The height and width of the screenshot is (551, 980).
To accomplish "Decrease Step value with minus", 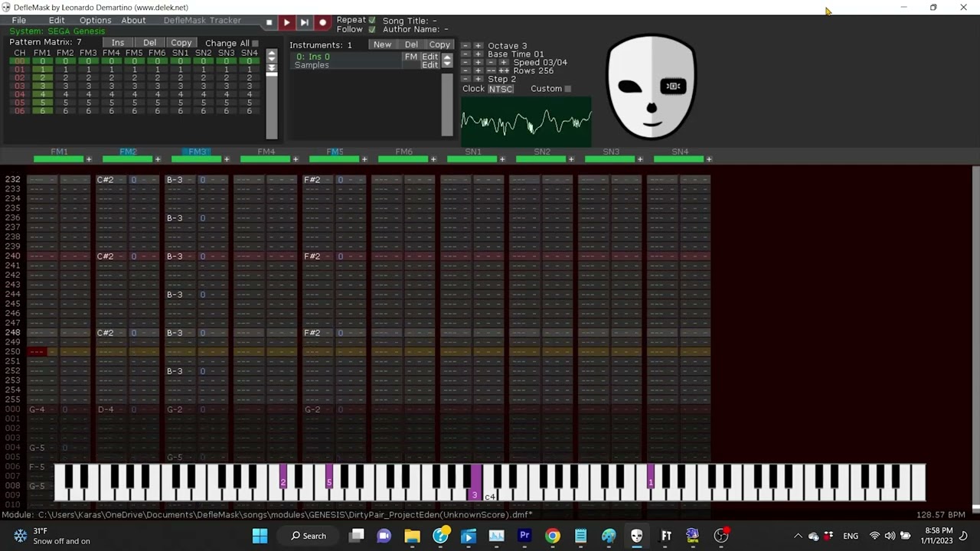I will [465, 79].
